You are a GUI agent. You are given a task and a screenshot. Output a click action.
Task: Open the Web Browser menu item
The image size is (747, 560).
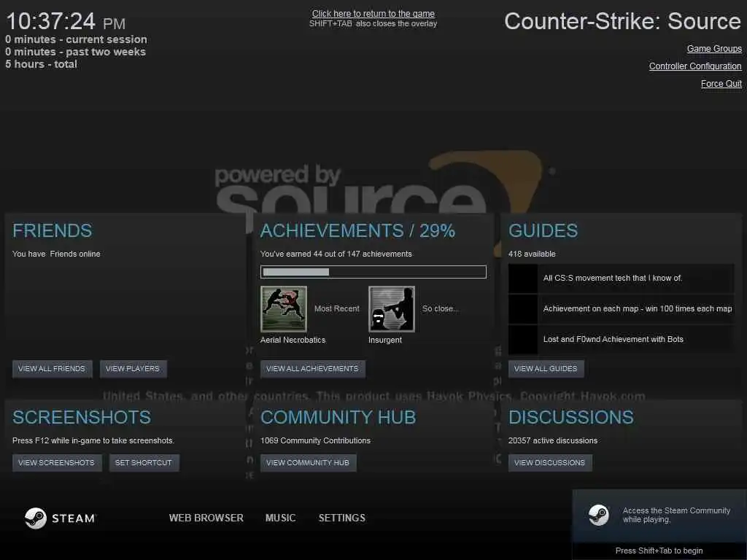click(x=206, y=518)
